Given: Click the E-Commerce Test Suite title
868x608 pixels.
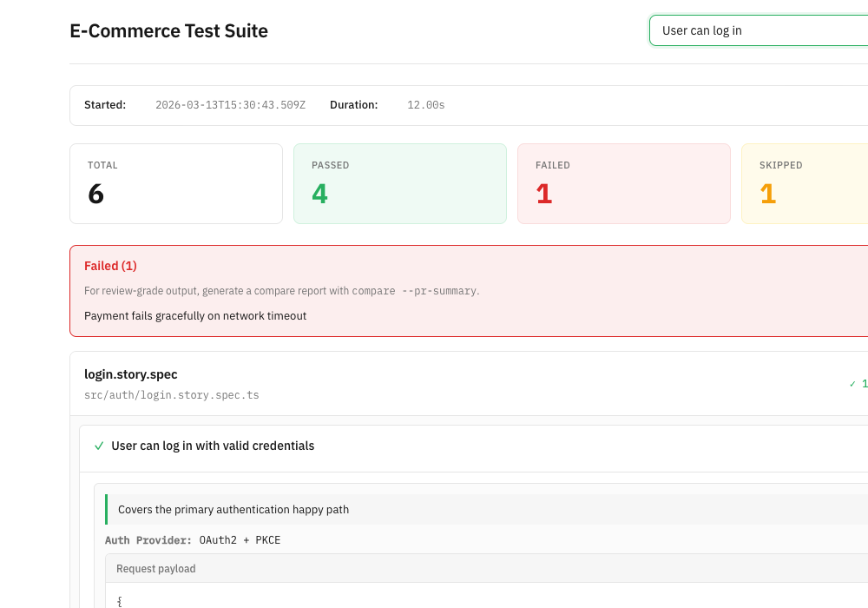Looking at the screenshot, I should 168,30.
